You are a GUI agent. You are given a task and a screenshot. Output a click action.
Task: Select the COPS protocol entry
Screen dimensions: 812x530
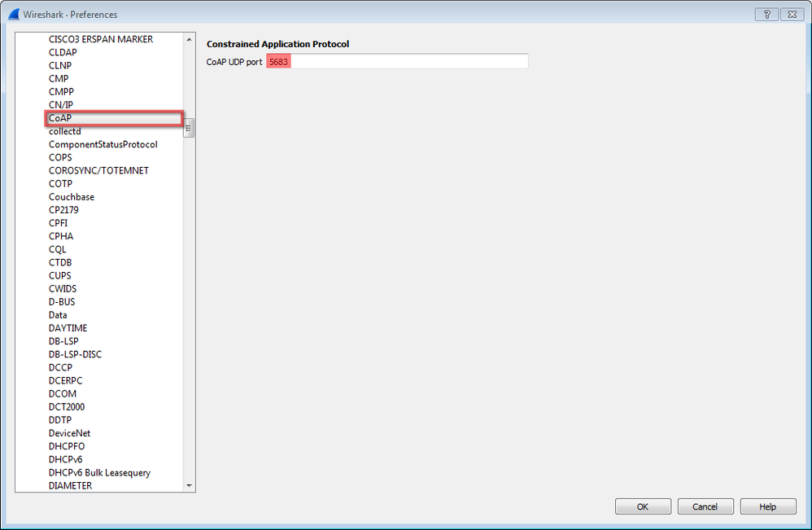click(x=60, y=157)
